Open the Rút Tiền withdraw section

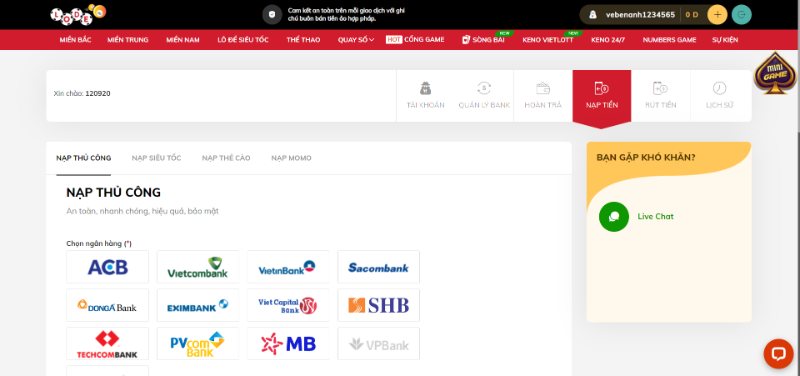tap(661, 95)
